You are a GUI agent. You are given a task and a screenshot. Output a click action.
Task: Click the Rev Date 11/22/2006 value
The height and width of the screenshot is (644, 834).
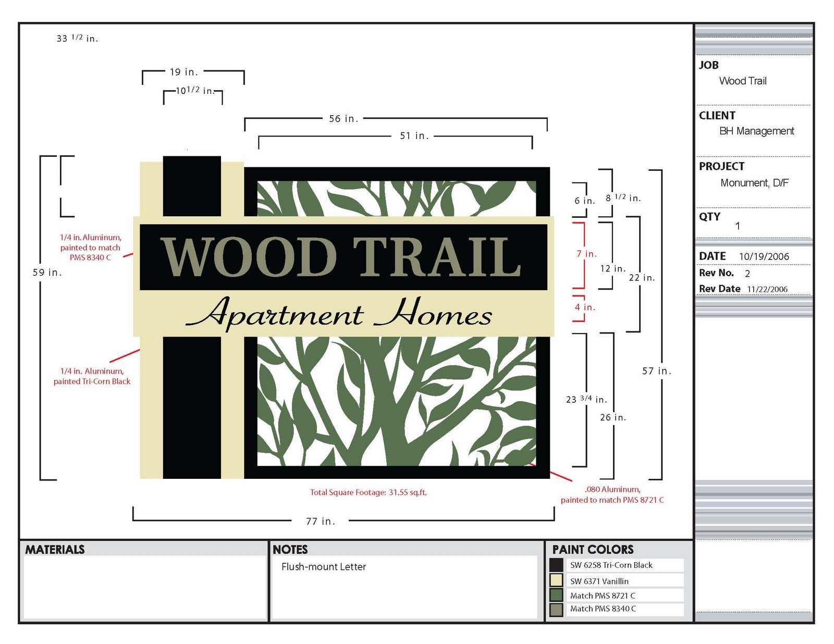click(767, 288)
